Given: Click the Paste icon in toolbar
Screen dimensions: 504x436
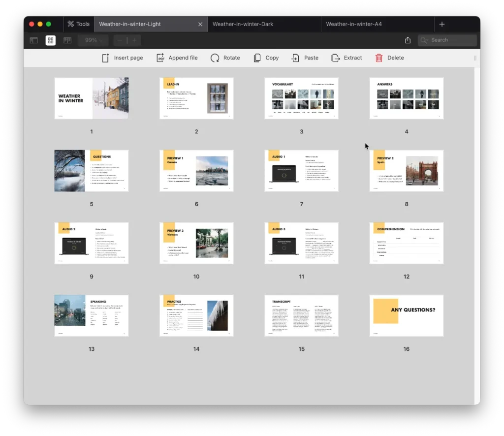Looking at the screenshot, I should point(295,58).
